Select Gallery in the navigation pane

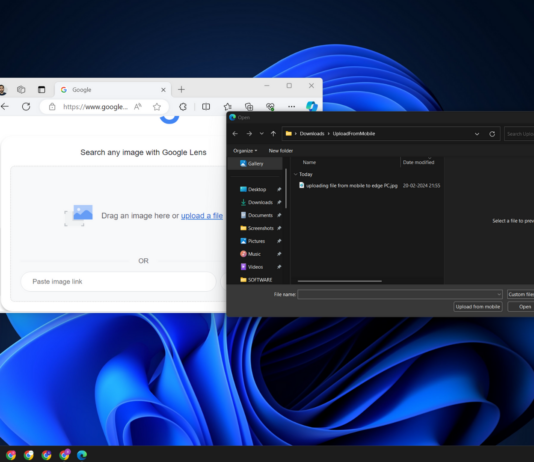coord(255,164)
